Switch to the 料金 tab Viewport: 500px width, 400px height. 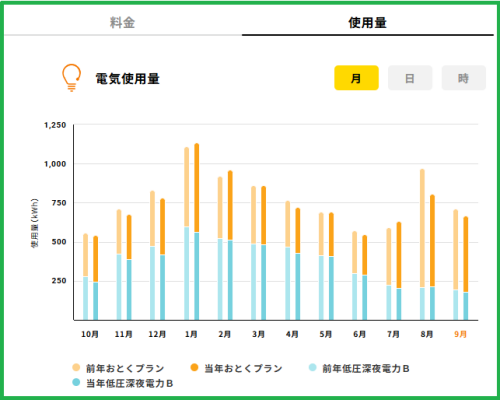(x=122, y=23)
